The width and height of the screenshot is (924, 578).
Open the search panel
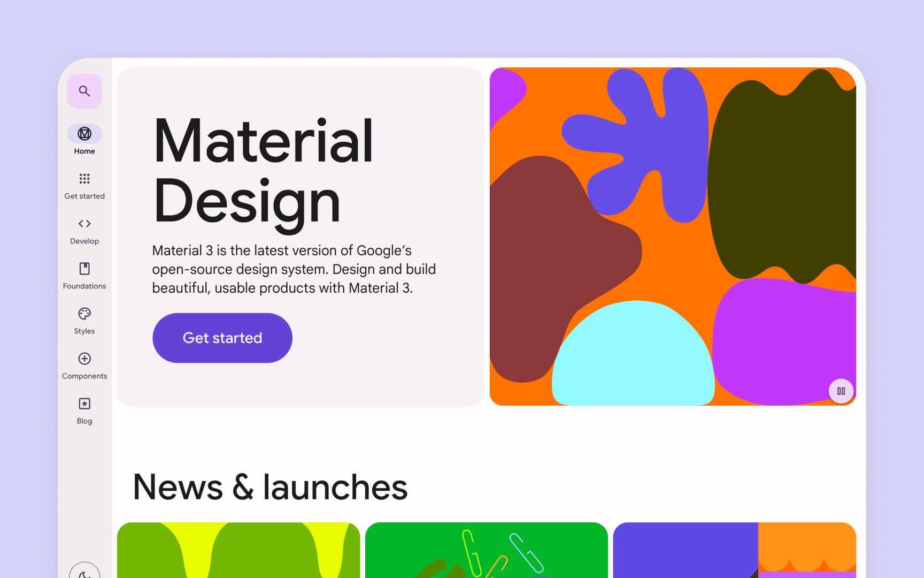click(84, 91)
